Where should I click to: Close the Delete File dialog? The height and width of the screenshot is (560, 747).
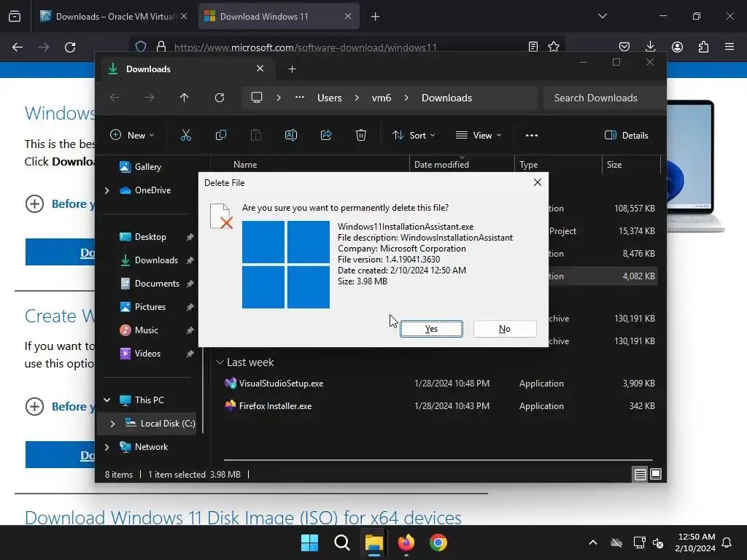pyautogui.click(x=538, y=182)
